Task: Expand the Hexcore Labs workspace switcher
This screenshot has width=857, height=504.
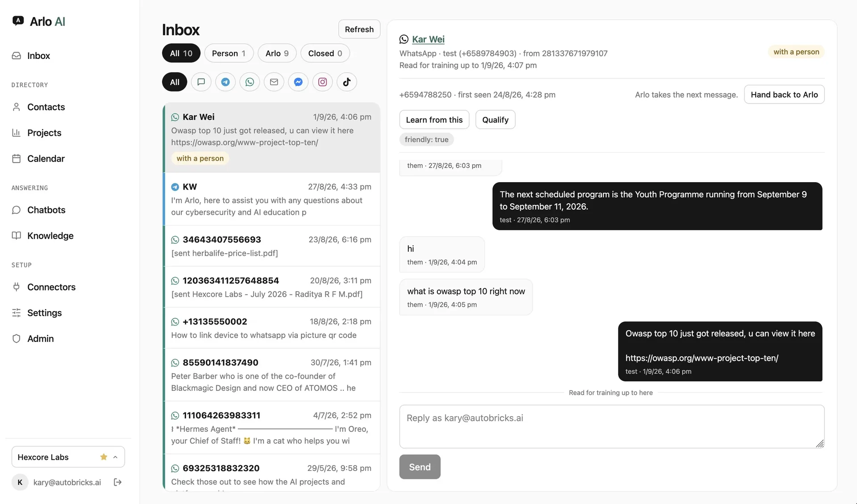Action: [x=68, y=457]
